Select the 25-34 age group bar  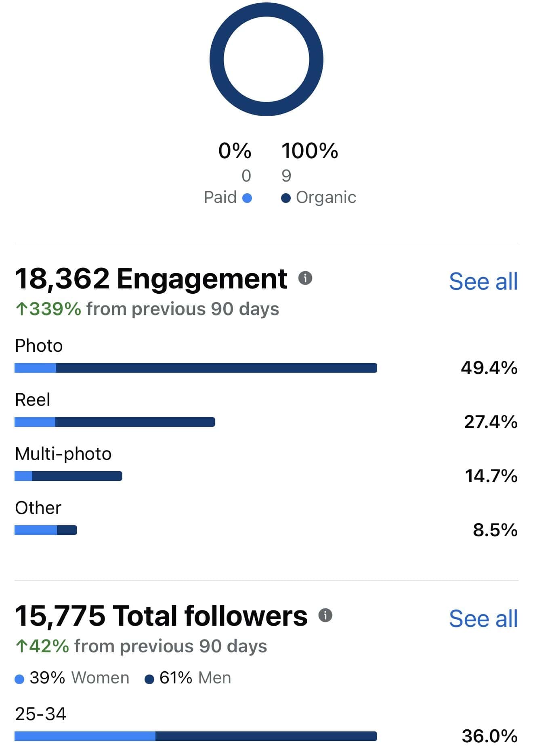[x=196, y=736]
